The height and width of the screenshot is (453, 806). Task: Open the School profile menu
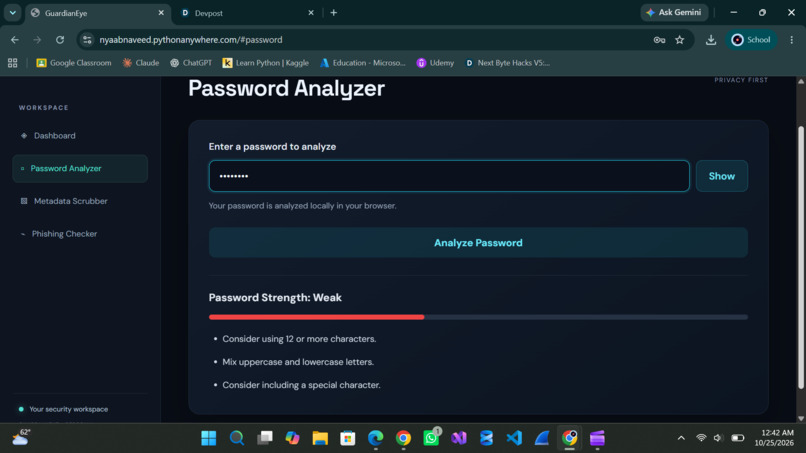(751, 40)
